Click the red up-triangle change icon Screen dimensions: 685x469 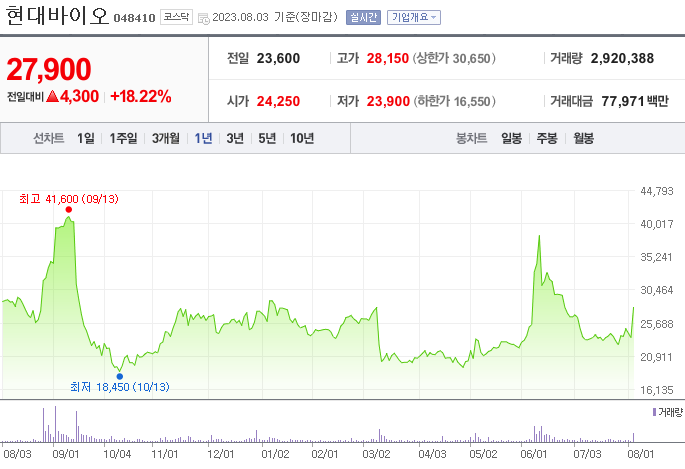(x=52, y=96)
